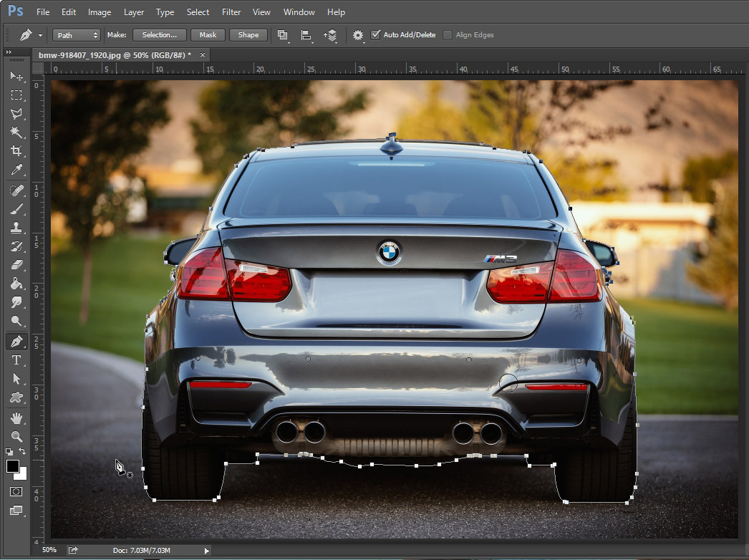Click the Doc: 7.03M/7.03M status text
Image resolution: width=749 pixels, height=560 pixels.
pyautogui.click(x=141, y=551)
